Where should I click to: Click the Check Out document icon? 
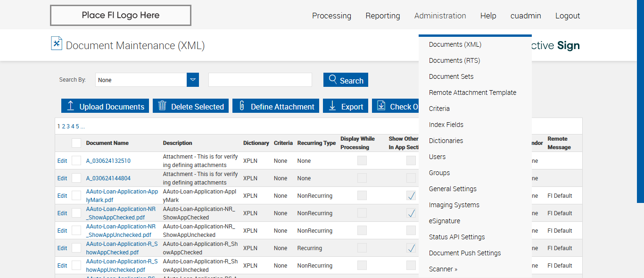381,106
